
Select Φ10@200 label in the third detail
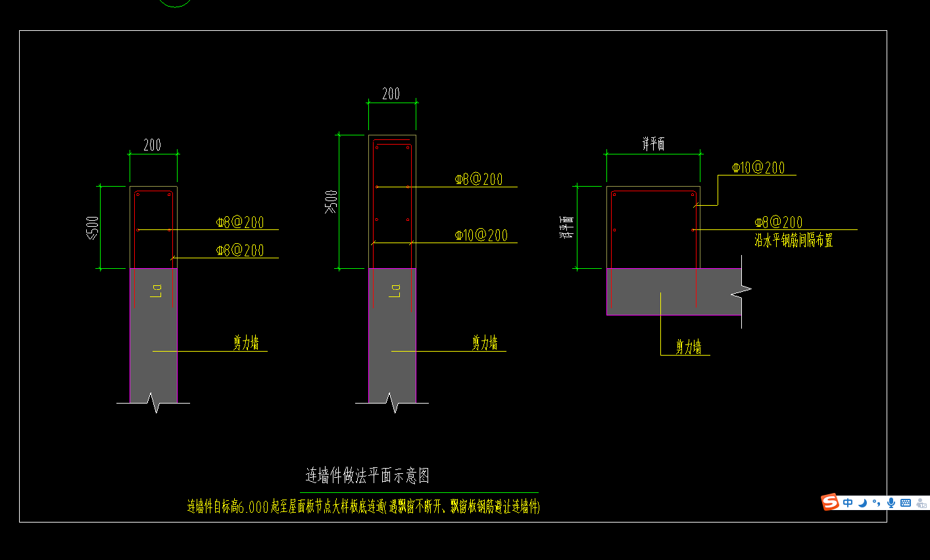point(758,168)
